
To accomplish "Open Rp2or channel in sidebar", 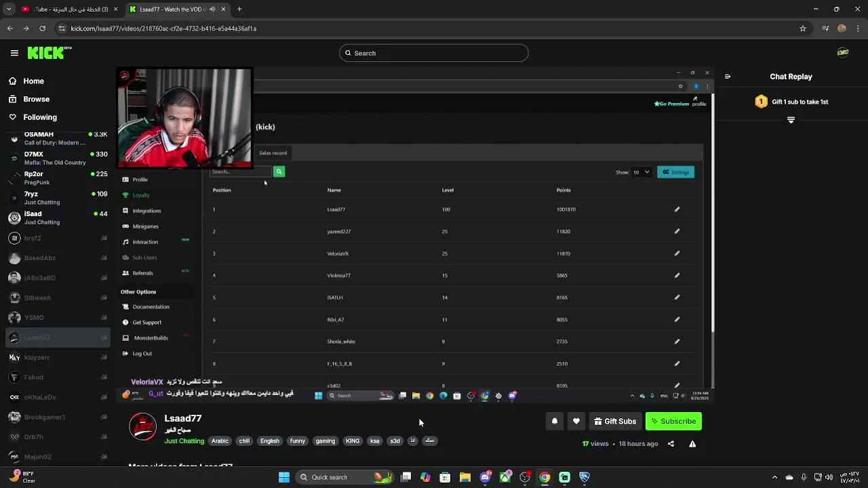I will pos(58,178).
